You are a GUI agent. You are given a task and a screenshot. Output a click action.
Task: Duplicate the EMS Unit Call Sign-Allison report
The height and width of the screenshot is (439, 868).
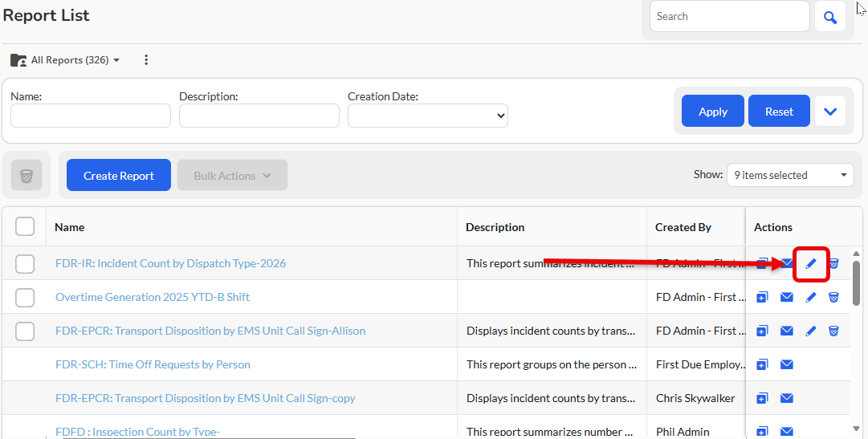click(x=762, y=331)
